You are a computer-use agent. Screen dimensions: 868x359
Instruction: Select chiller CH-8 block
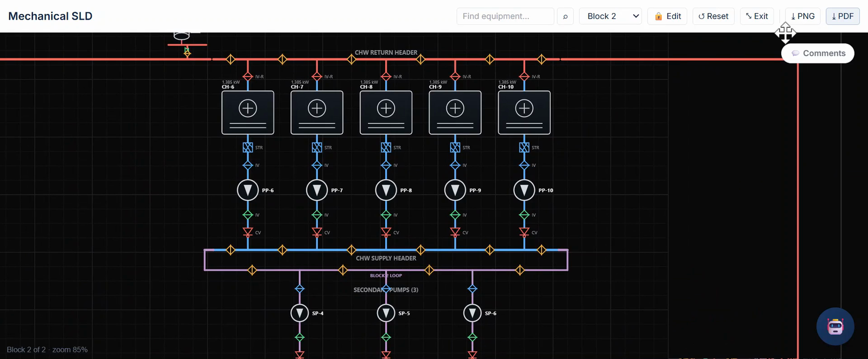tap(386, 112)
